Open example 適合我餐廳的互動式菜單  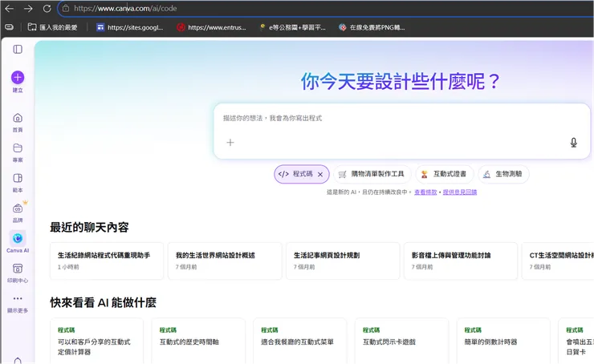point(300,342)
